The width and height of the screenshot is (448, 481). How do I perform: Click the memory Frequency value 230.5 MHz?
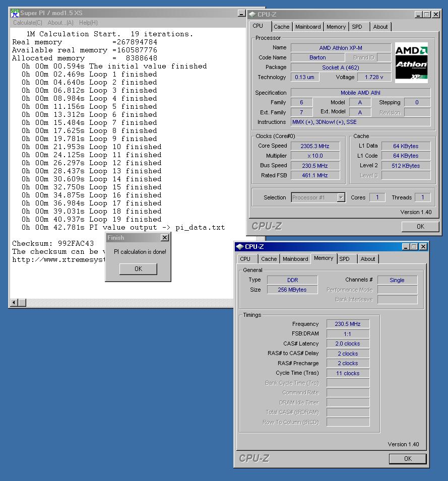[x=348, y=324]
